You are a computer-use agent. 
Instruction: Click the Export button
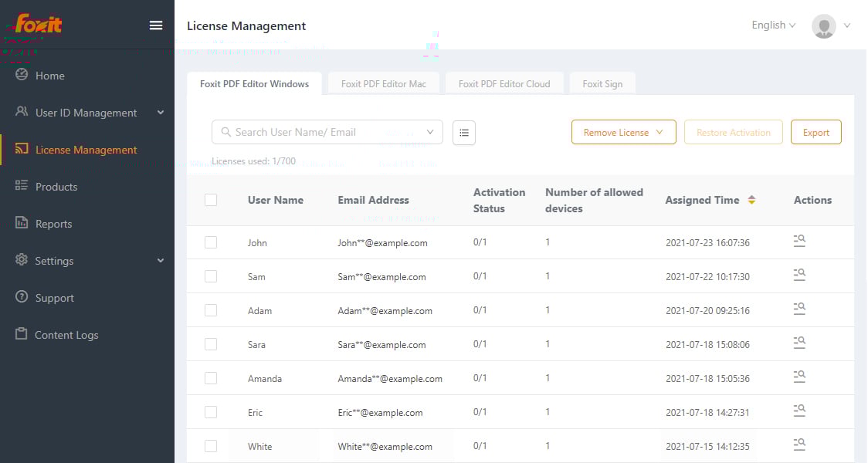coord(815,132)
